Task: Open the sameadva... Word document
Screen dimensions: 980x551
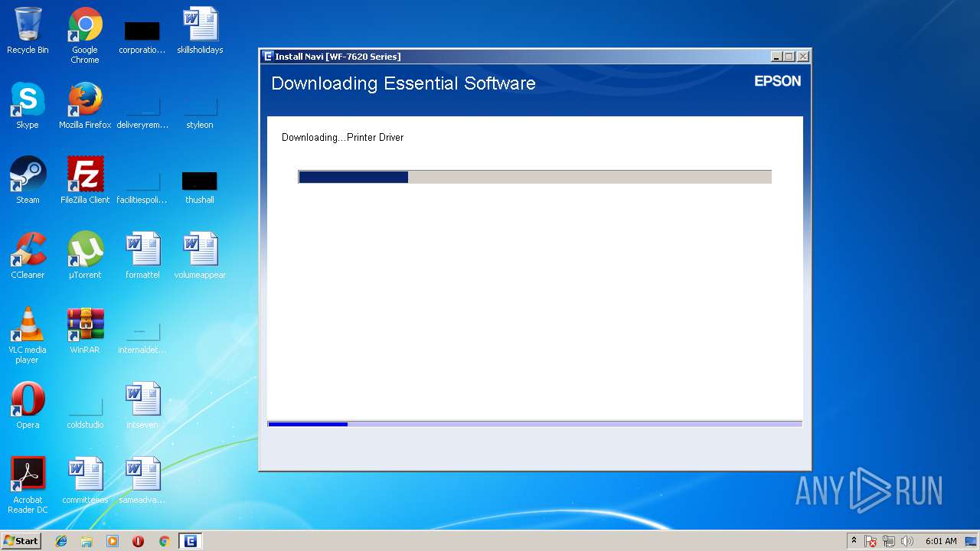Action: pos(142,481)
